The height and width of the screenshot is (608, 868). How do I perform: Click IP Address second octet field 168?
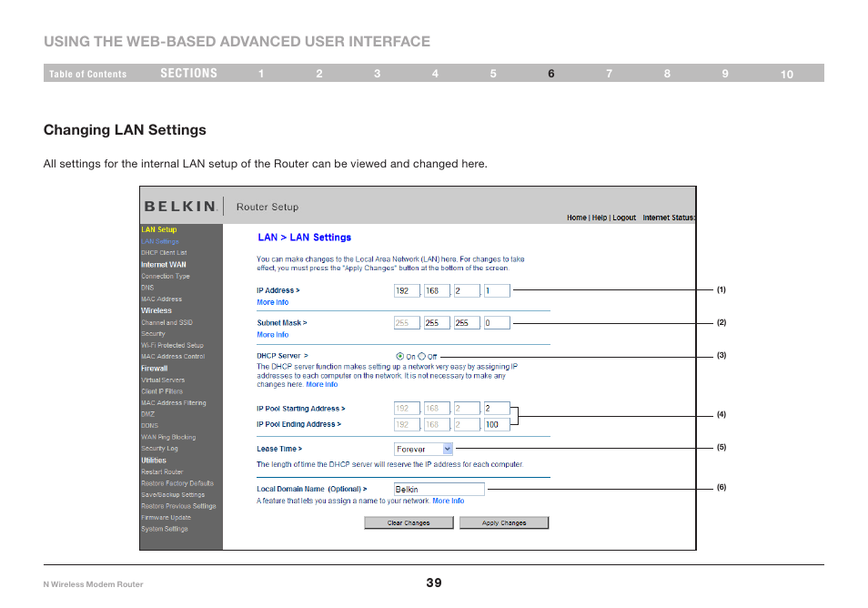[437, 290]
